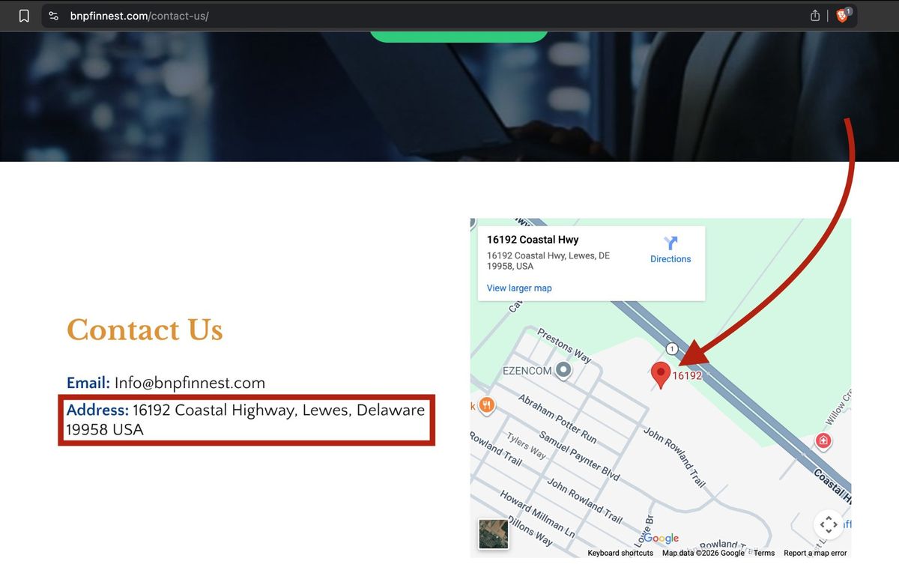Switch to satellite view thumbnail
899x588 pixels.
pyautogui.click(x=494, y=534)
